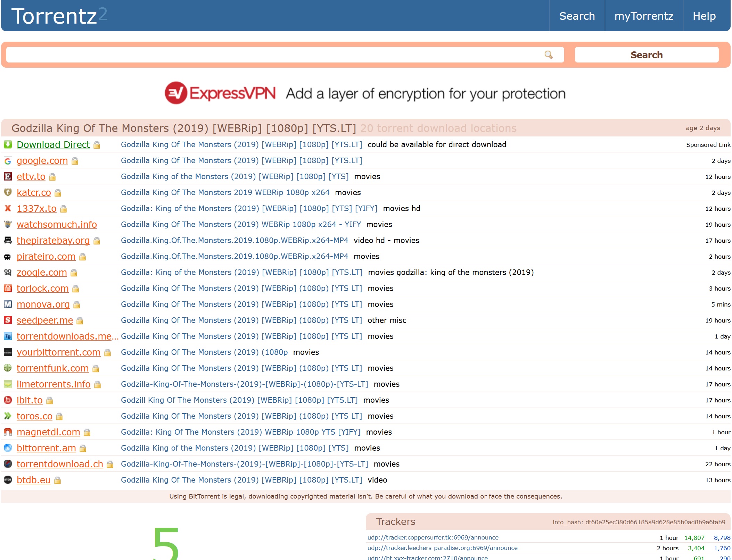Screen dimensions: 732x560
Task: Open the Godzilla title in the ettv.to row
Action: (x=235, y=176)
